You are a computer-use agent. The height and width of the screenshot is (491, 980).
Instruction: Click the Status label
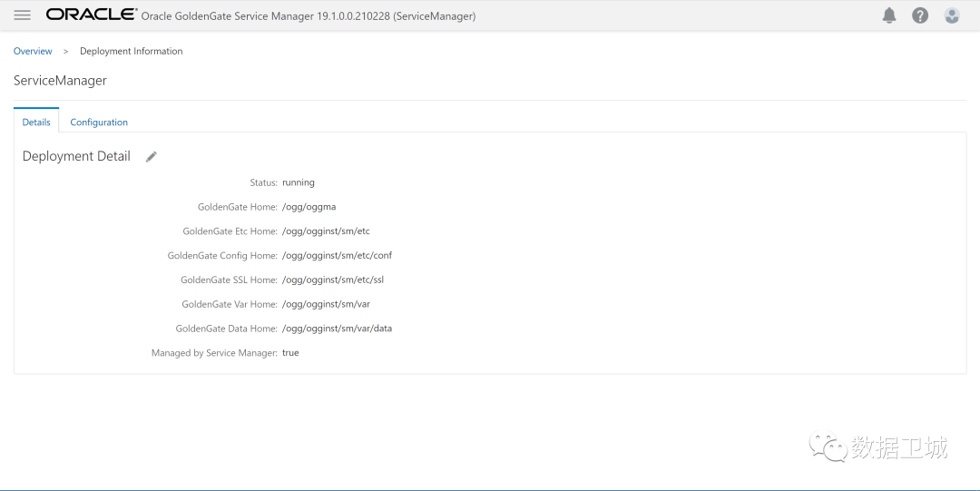[x=264, y=182]
